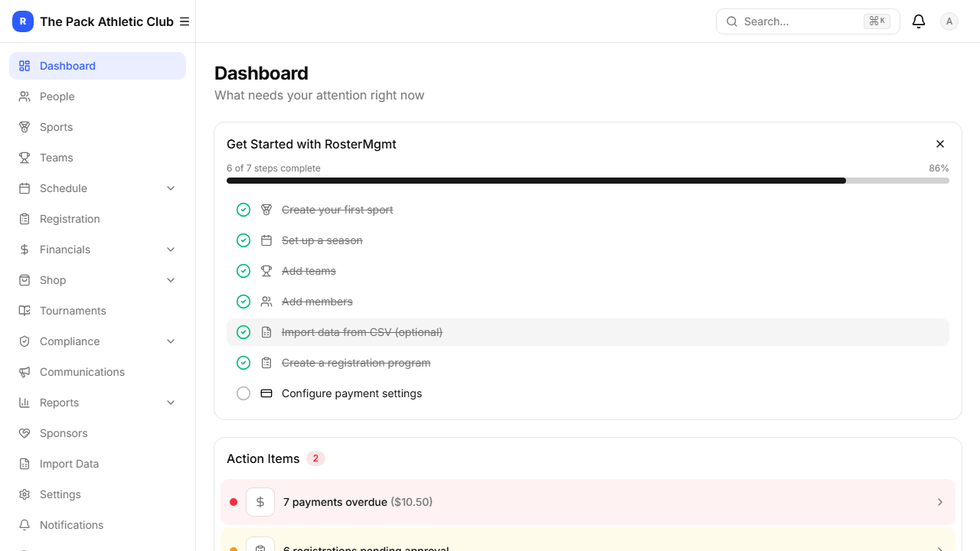Click the Action Items count badge 2
Screen dimensions: 980x551
click(315, 458)
